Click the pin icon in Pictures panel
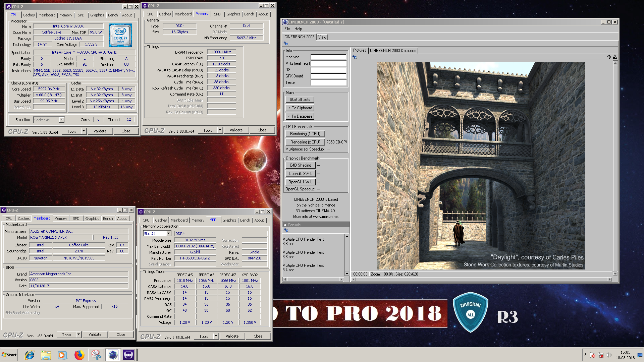Screen dimensions: 644x362 pyautogui.click(x=355, y=57)
